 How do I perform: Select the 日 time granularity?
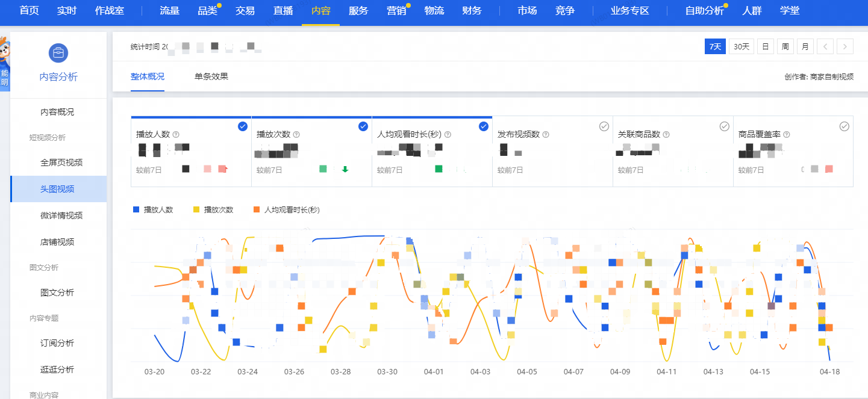pos(766,46)
